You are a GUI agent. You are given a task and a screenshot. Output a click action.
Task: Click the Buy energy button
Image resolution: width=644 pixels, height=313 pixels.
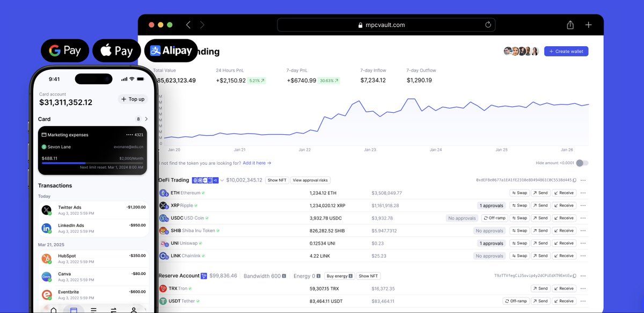(339, 276)
